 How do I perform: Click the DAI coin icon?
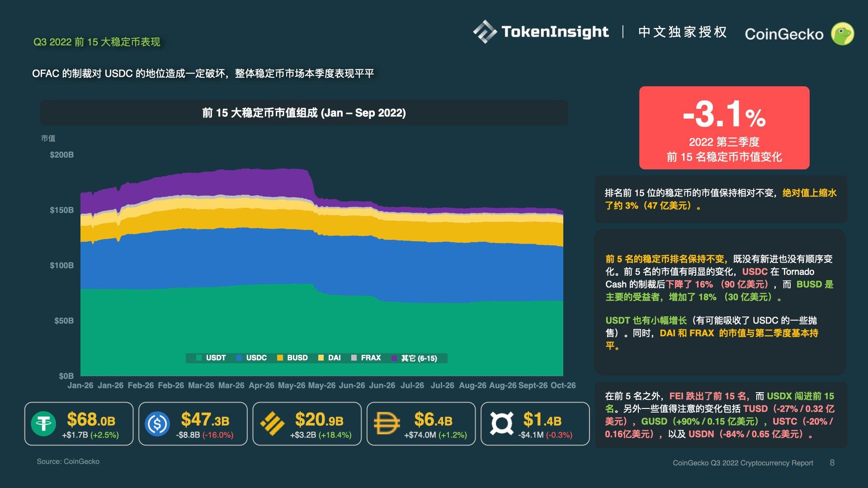(x=385, y=423)
